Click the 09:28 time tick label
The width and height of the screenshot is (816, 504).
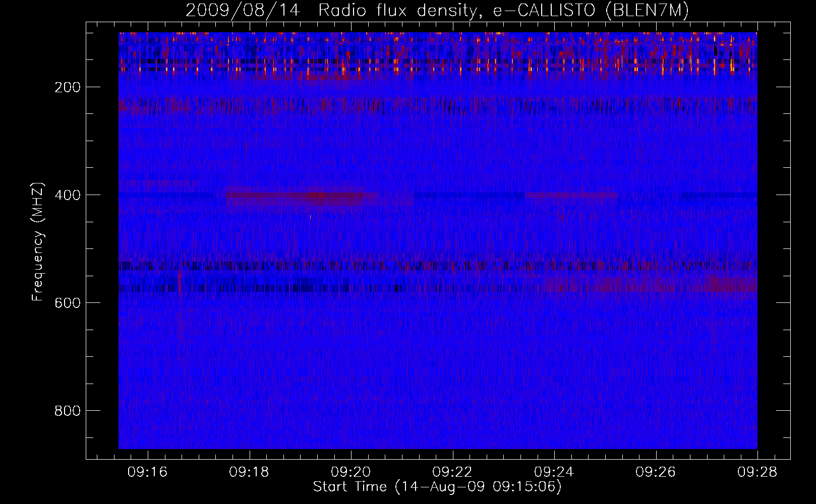pos(757,472)
